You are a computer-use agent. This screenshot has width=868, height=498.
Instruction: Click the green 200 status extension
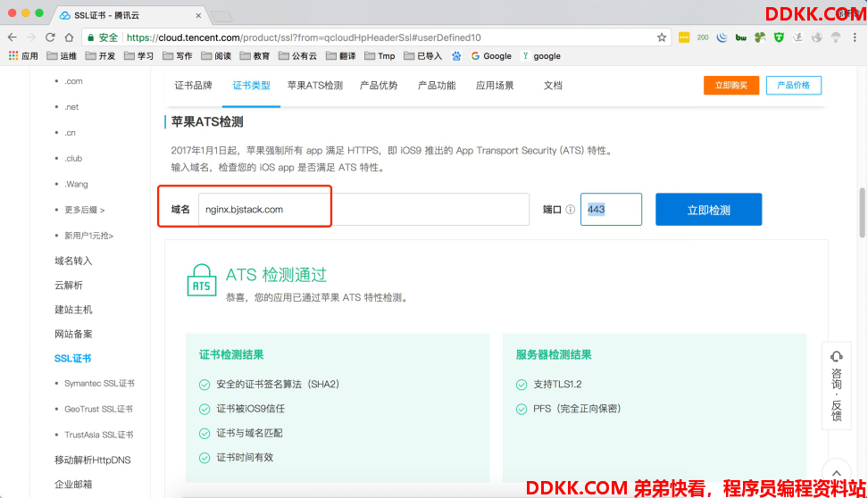tap(703, 37)
